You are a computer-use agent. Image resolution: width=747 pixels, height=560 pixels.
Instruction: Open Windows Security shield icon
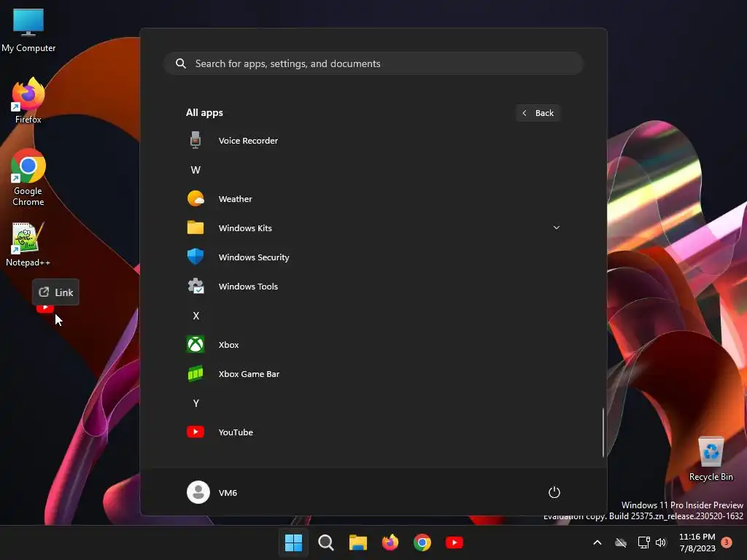[196, 257]
